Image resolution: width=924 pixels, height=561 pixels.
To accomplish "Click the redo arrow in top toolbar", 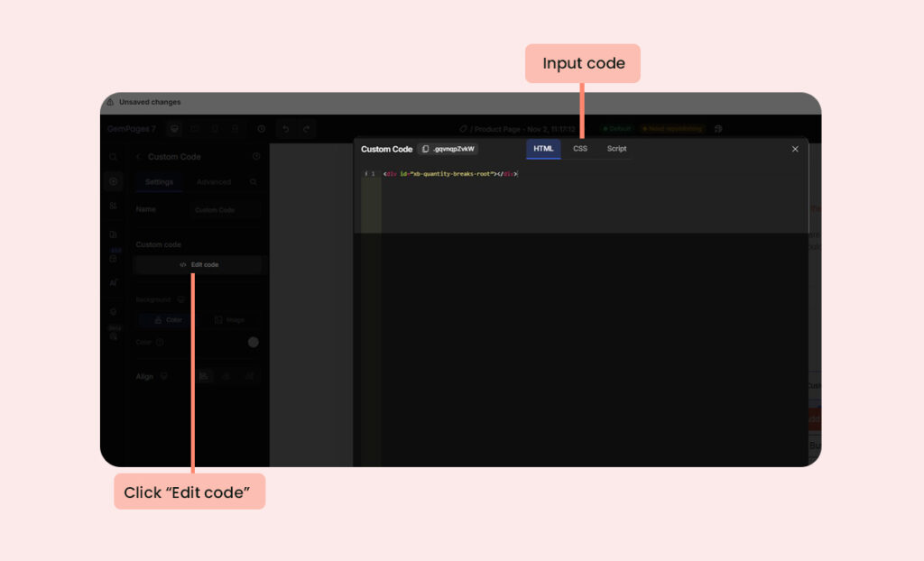I will [x=307, y=129].
